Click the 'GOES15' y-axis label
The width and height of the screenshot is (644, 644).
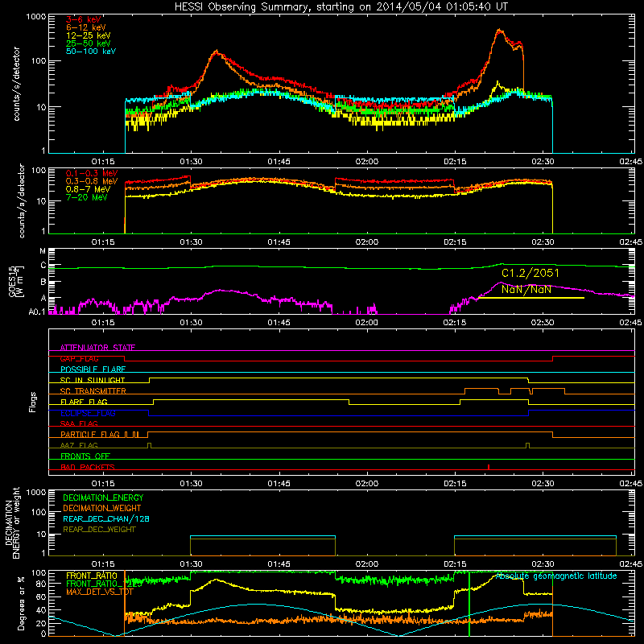[x=12, y=281]
